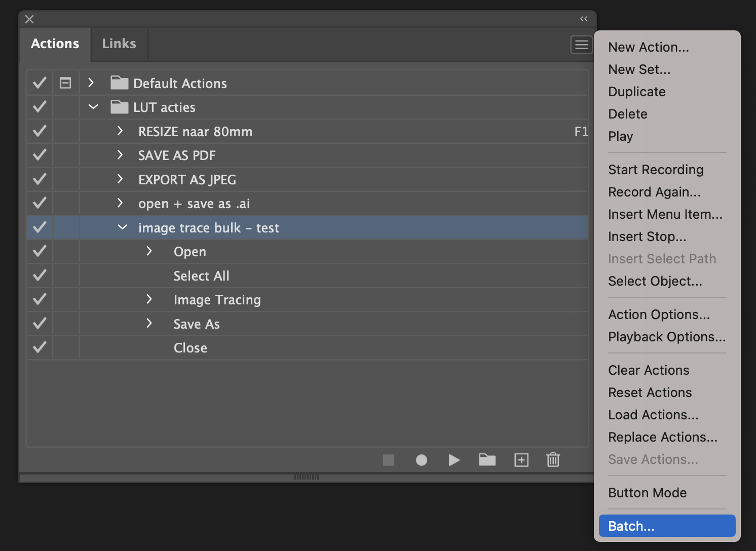The height and width of the screenshot is (551, 756).
Task: Switch to the Links tab
Action: point(119,44)
